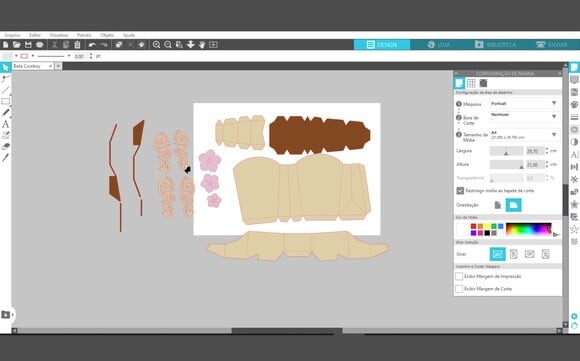Click the cut scissors icon
The image size is (580, 361).
click(x=54, y=45)
